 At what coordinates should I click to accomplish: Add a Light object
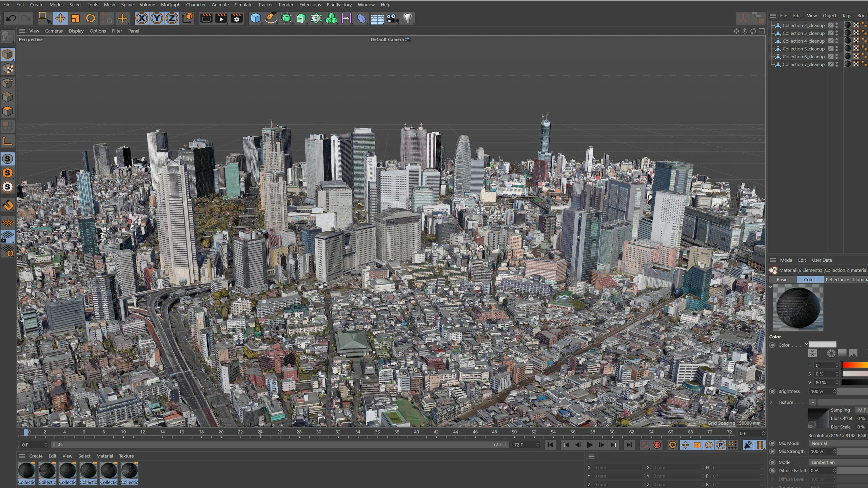click(x=408, y=18)
